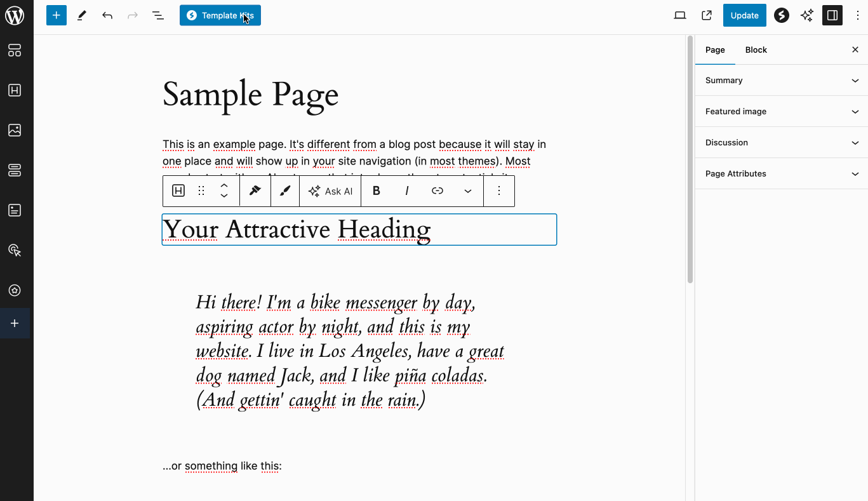868x501 pixels.
Task: Expand the Summary panel
Action: 781,81
